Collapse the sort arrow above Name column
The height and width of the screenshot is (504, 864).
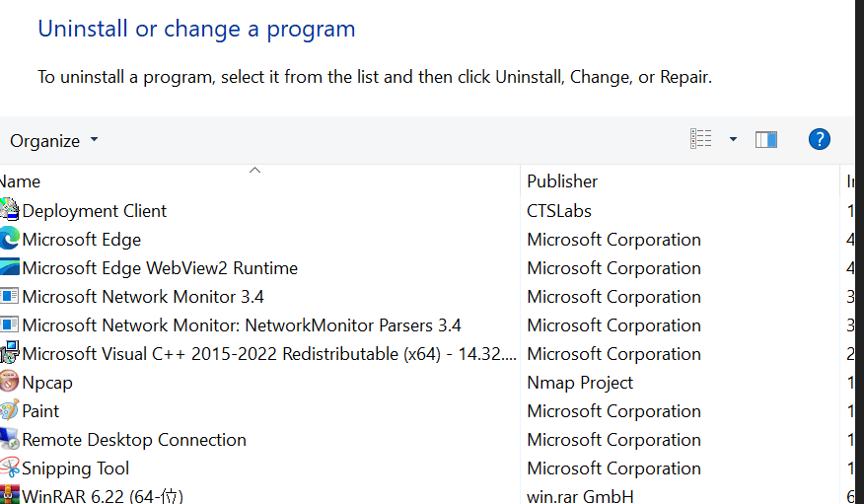[x=254, y=171]
